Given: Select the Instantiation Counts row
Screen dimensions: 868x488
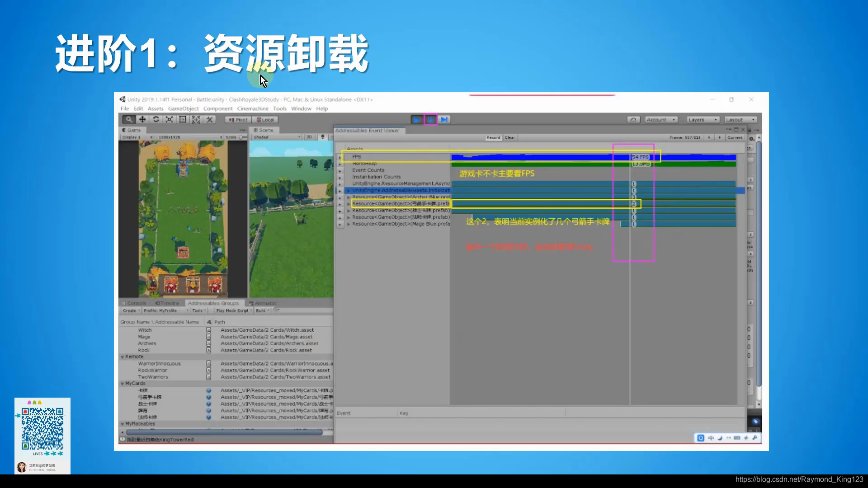Looking at the screenshot, I should pyautogui.click(x=376, y=177).
